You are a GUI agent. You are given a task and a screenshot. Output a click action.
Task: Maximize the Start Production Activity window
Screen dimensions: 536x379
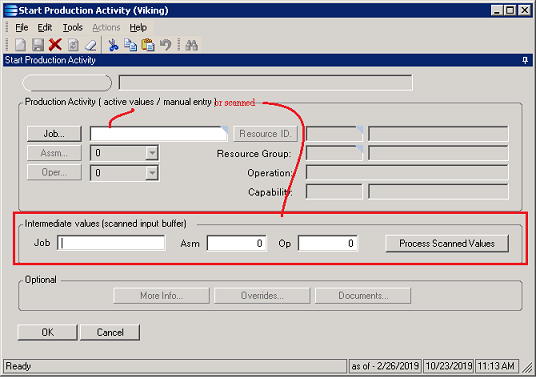click(510, 11)
